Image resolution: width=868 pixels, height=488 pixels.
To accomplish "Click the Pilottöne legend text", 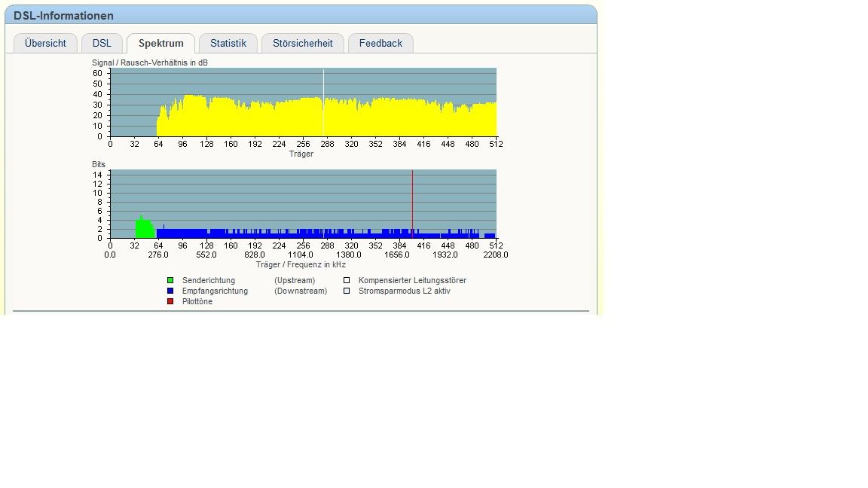I will (x=197, y=301).
